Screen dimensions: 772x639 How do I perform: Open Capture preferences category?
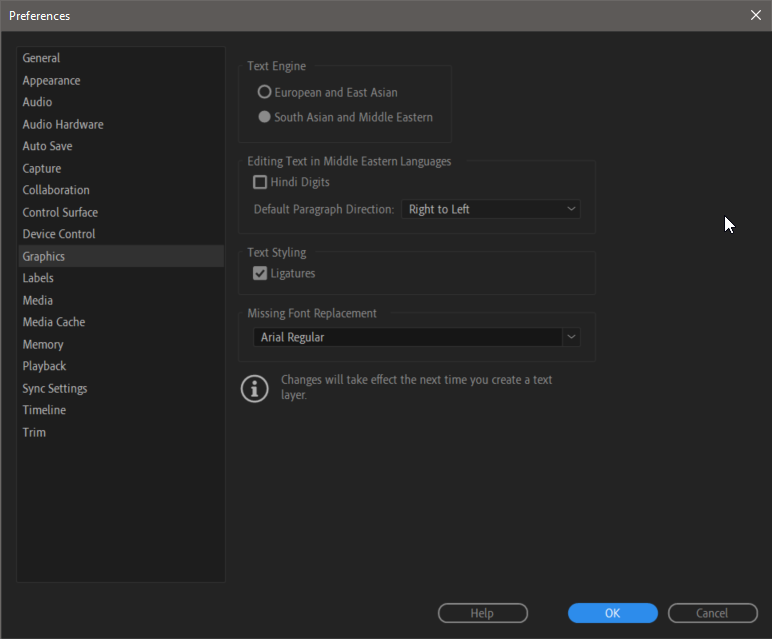121,168
